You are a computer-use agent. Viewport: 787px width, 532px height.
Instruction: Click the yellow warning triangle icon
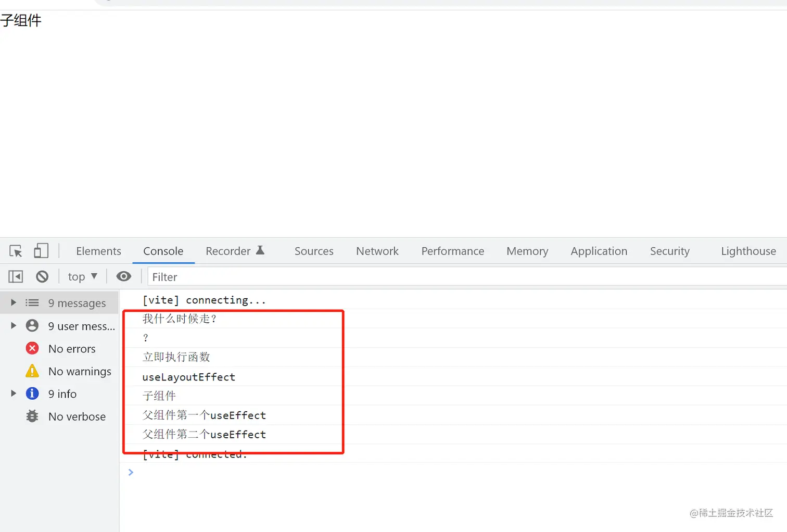pos(32,371)
